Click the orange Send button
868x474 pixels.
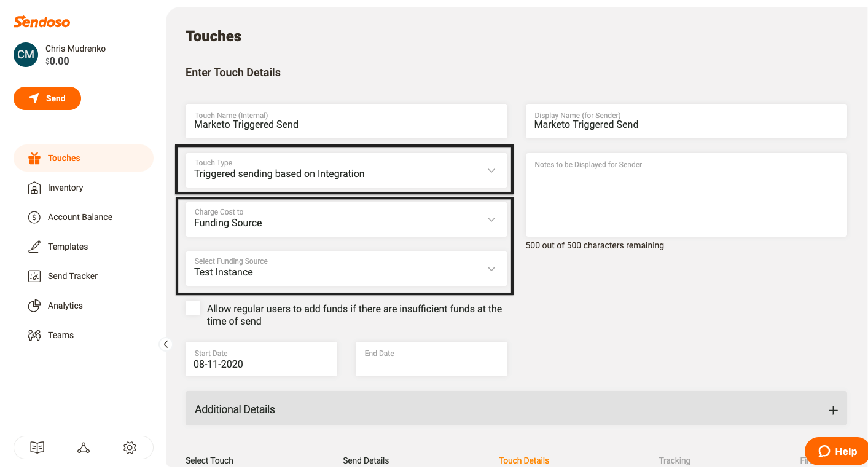(47, 98)
